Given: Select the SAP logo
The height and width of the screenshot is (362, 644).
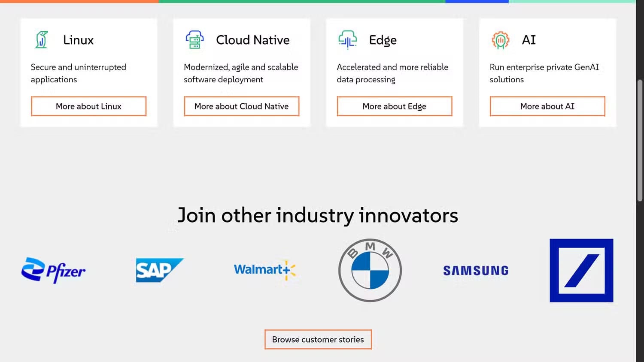Looking at the screenshot, I should click(x=160, y=270).
